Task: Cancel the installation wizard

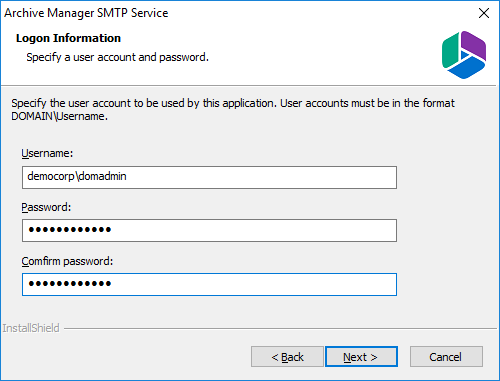Action: [446, 357]
